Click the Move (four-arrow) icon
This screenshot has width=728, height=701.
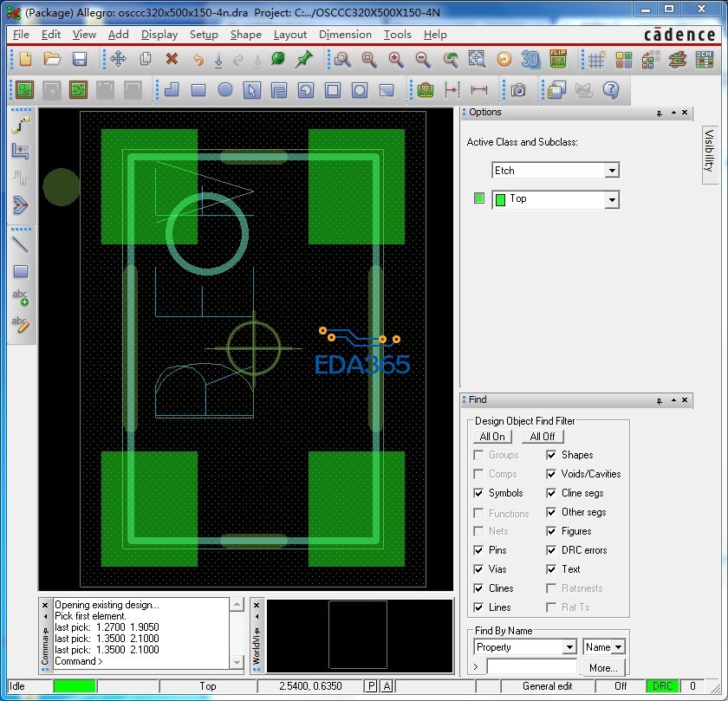click(x=119, y=59)
